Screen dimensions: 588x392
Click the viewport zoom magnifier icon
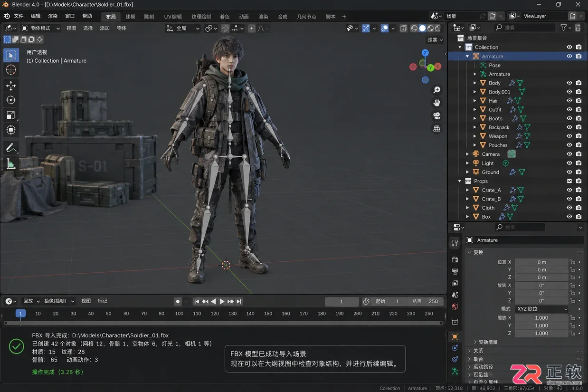tap(437, 90)
